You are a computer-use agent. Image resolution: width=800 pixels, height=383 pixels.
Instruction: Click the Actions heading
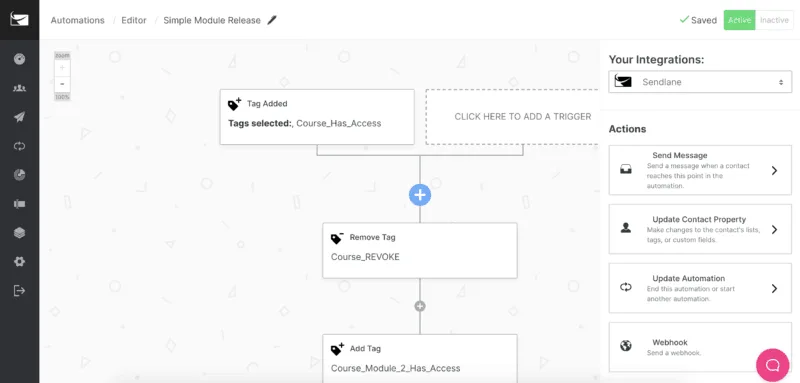[x=628, y=129]
